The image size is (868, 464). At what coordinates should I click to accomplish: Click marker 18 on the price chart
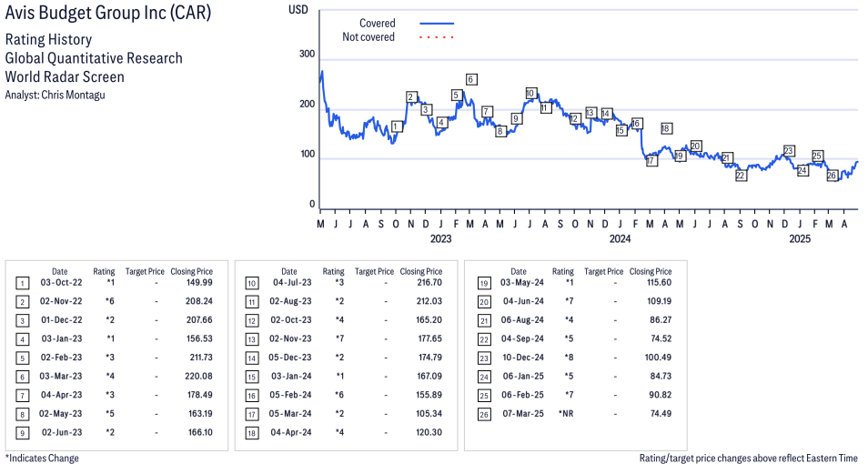tap(665, 128)
